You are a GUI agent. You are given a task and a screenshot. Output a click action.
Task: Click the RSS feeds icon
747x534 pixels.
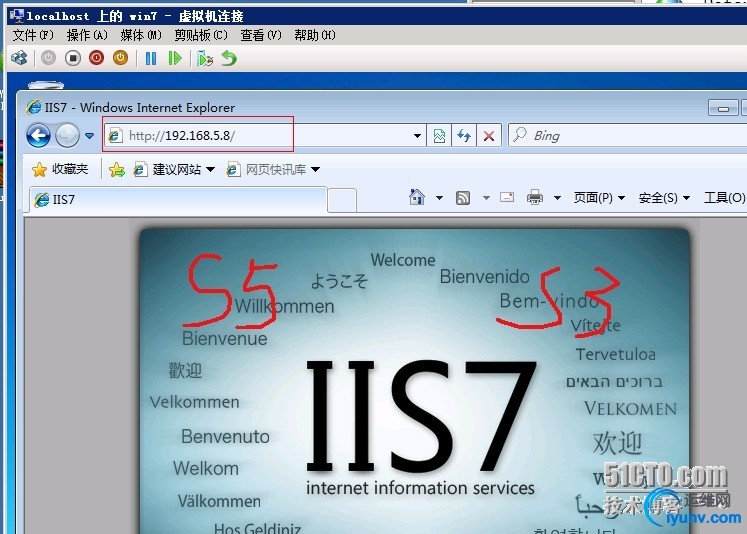point(463,198)
